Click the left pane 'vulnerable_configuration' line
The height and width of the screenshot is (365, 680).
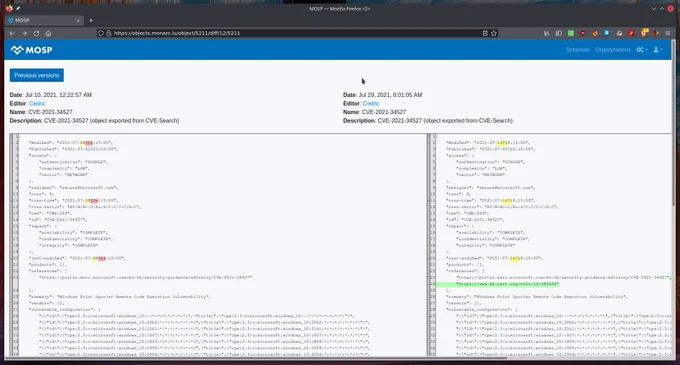(x=65, y=310)
